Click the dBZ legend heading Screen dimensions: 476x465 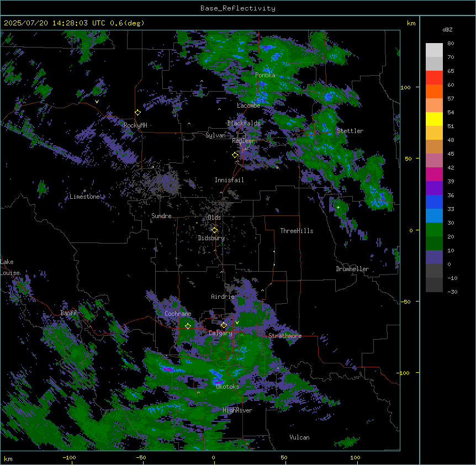(x=447, y=29)
